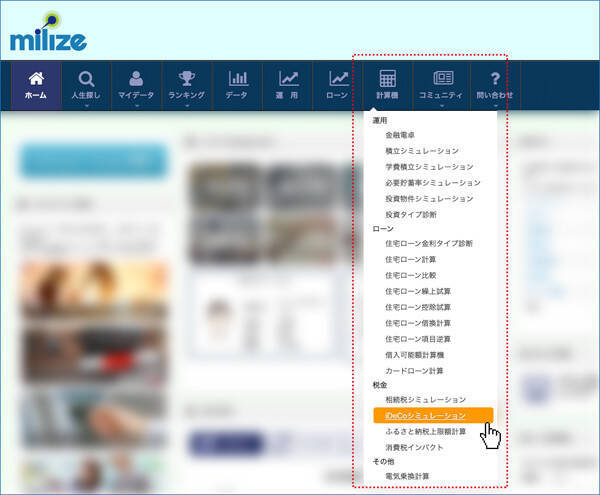Click 消費税インパクト menu item
600x495 pixels.
pos(414,447)
